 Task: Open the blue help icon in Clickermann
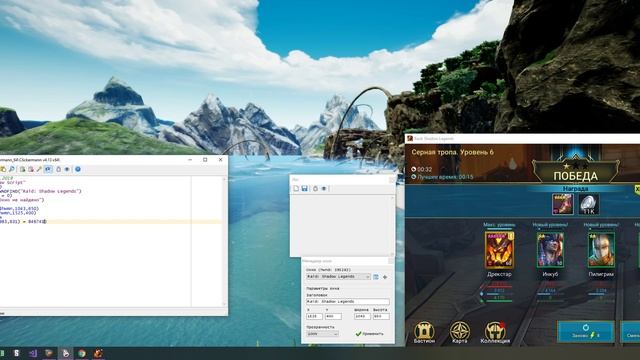coord(78,169)
